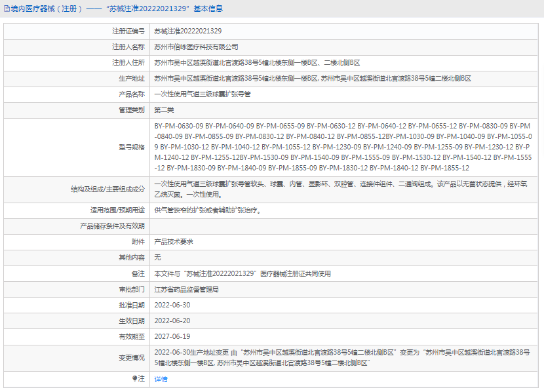Open the 详情 link in the 注 row
This screenshot has width=544, height=392.
(x=161, y=379)
